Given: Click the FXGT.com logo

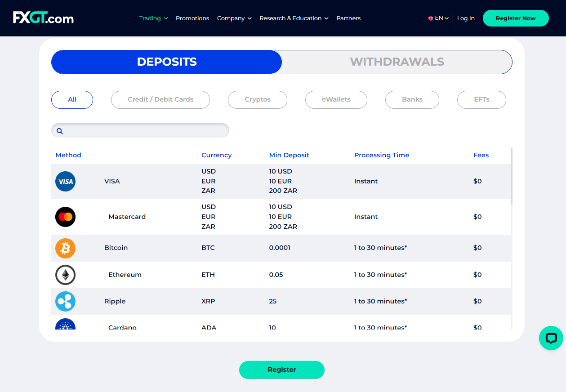Looking at the screenshot, I should pyautogui.click(x=43, y=18).
